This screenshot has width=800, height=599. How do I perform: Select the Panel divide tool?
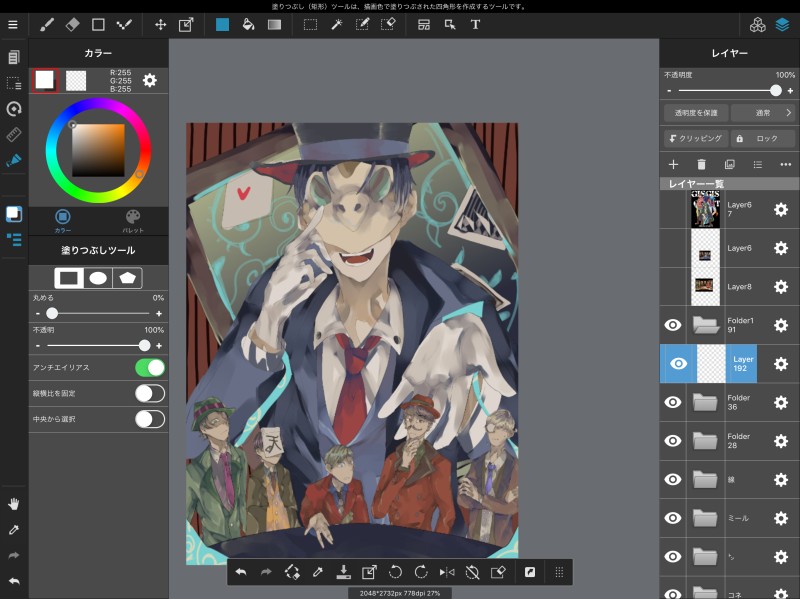tap(424, 24)
